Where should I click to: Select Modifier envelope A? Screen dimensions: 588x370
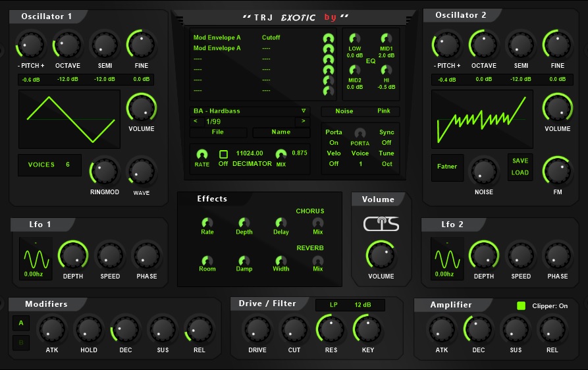pyautogui.click(x=21, y=323)
